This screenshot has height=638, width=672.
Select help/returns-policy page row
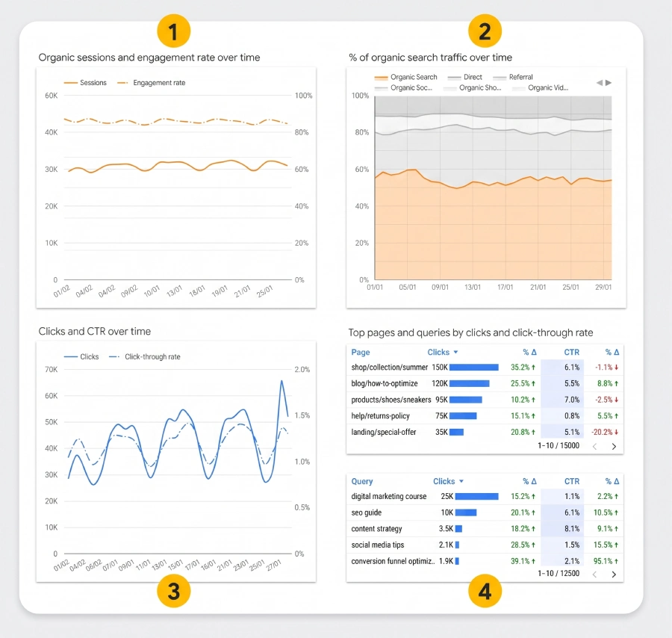coord(485,416)
